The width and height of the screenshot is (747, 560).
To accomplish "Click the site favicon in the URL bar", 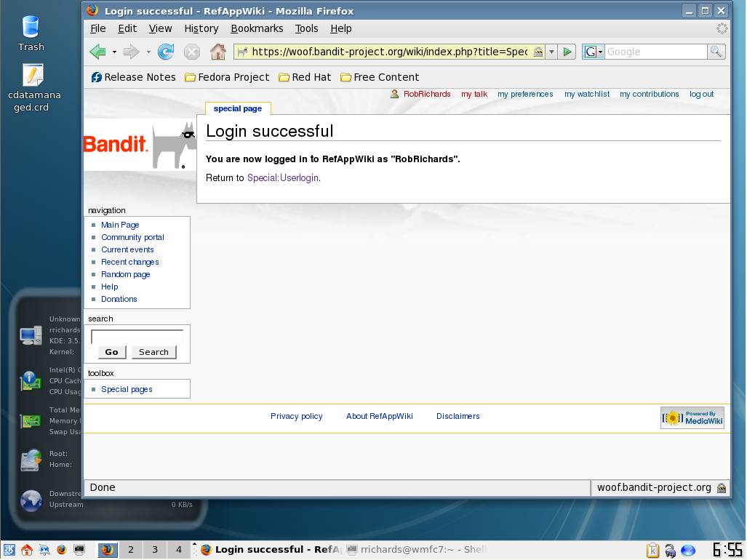I will [x=242, y=52].
